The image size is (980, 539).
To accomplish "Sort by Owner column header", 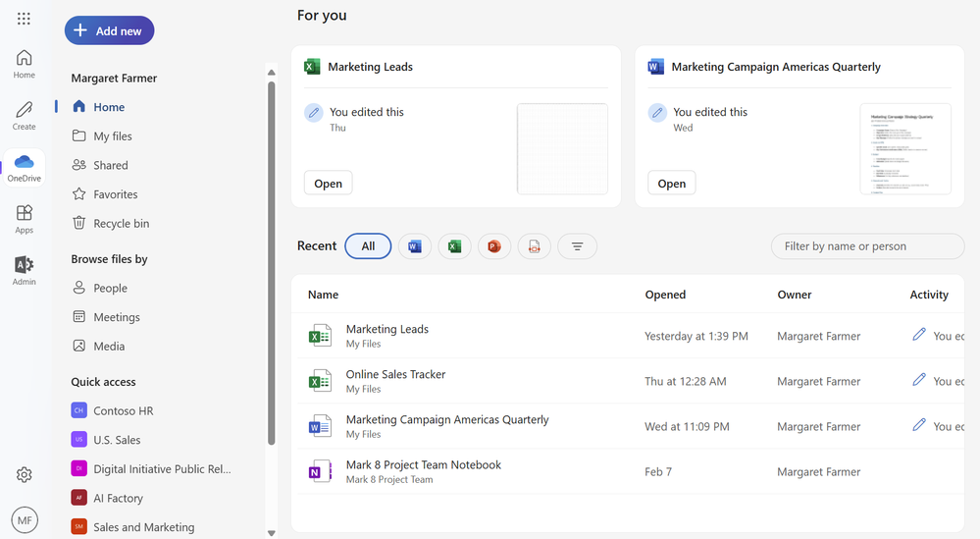I will coord(795,295).
